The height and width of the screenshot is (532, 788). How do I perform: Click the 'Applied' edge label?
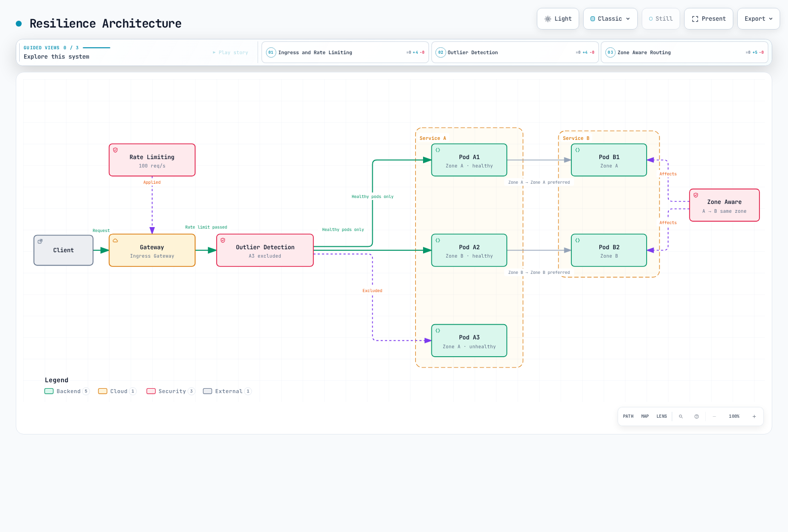pyautogui.click(x=152, y=182)
